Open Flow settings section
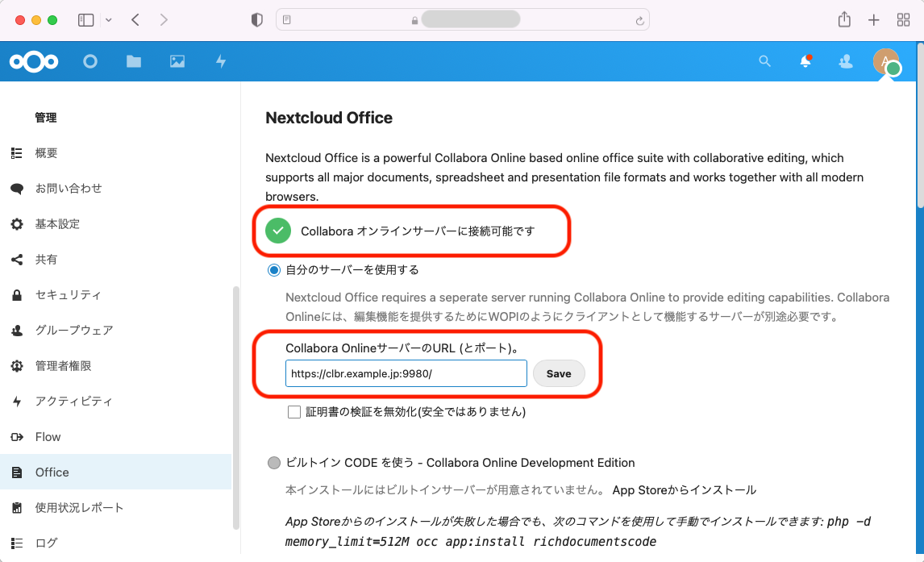The height and width of the screenshot is (562, 924). pos(115,436)
